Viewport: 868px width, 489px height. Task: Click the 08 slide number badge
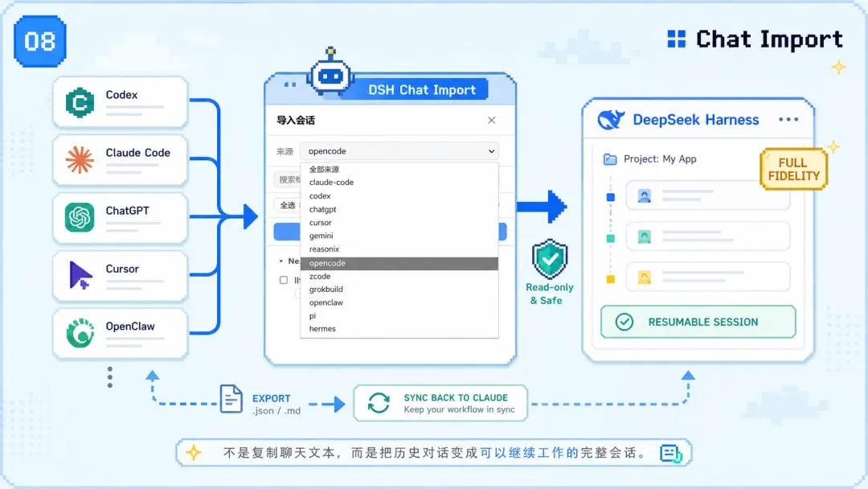pos(40,42)
